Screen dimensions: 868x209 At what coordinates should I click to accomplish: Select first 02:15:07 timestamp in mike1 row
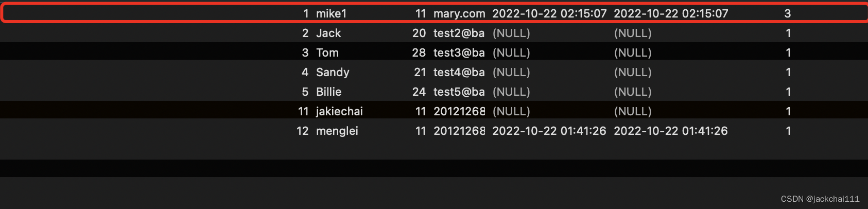(549, 13)
